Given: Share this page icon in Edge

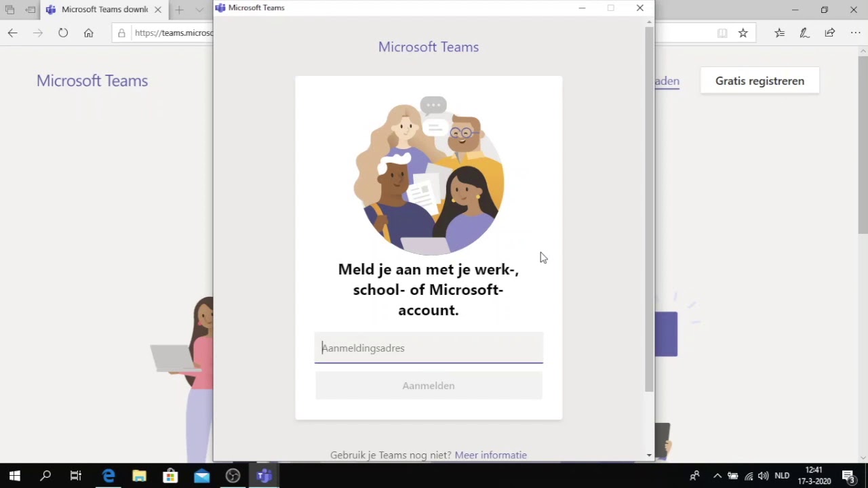Looking at the screenshot, I should [830, 33].
